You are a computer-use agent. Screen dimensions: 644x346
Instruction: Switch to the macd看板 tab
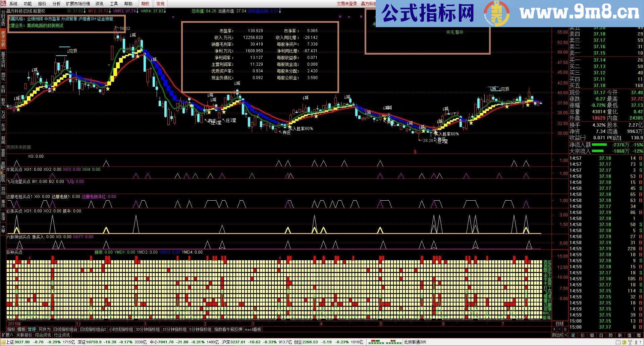pos(254,329)
